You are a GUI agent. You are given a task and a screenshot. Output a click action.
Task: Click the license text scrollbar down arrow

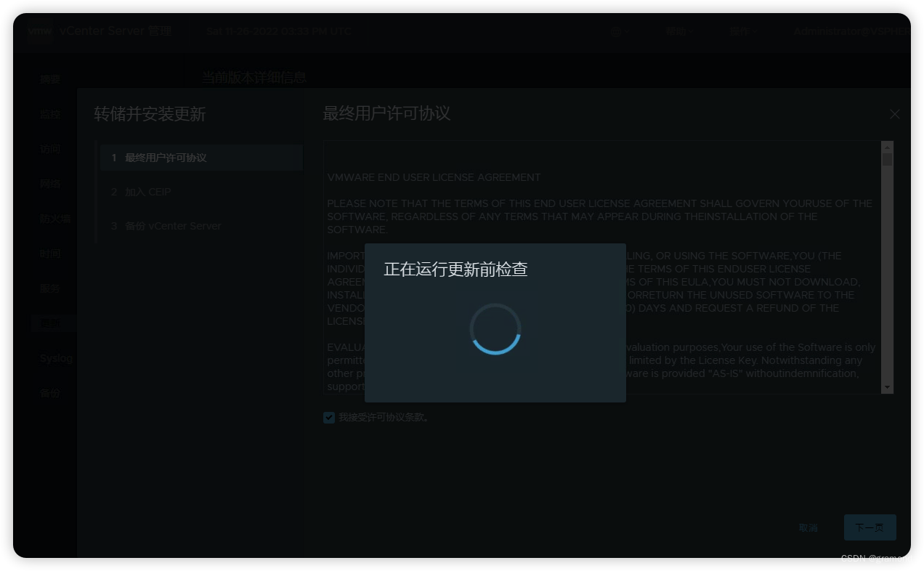coord(887,388)
